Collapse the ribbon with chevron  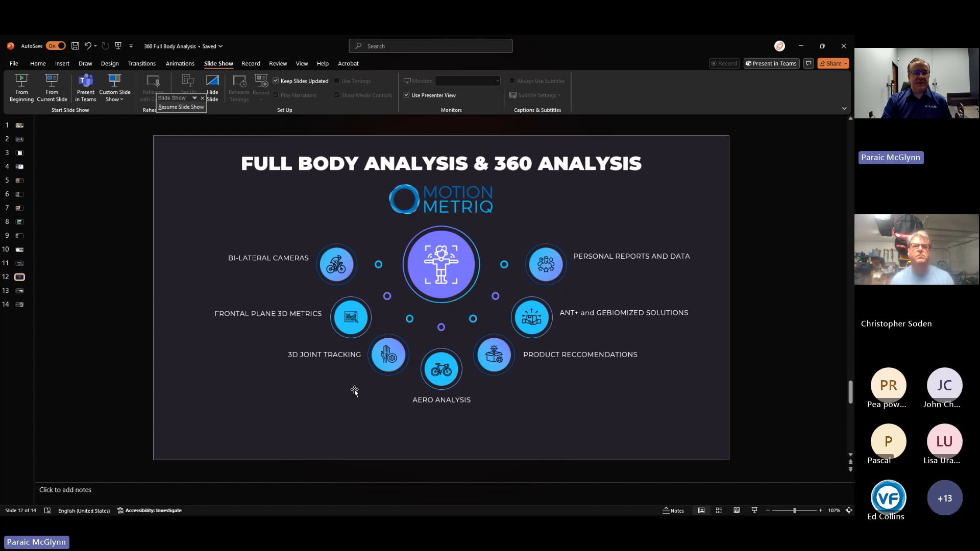point(844,109)
